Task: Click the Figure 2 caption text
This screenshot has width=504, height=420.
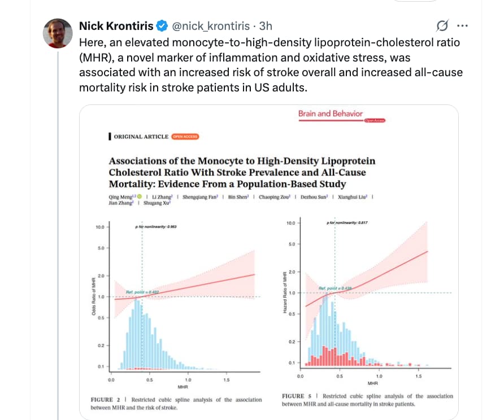Action: (176, 403)
